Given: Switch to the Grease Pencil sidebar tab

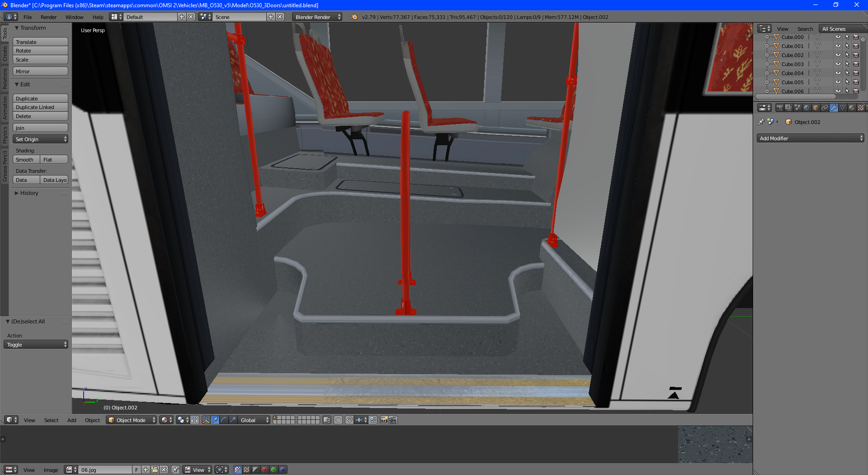Looking at the screenshot, I should pos(5,166).
